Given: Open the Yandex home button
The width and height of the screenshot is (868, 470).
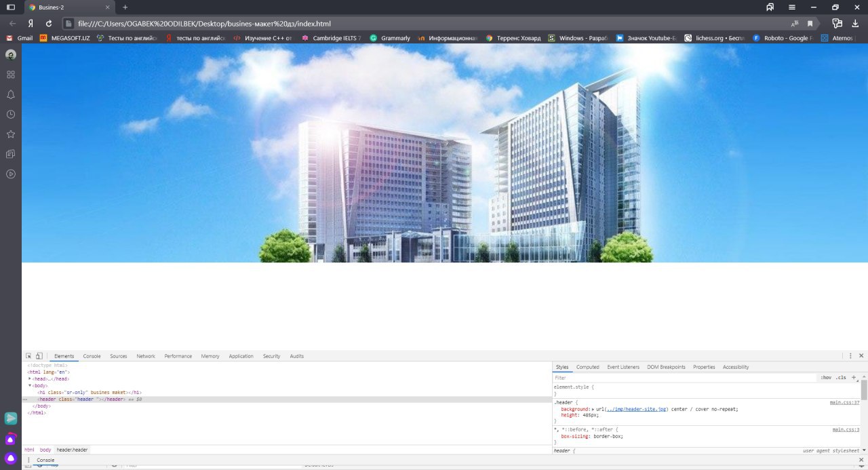Looking at the screenshot, I should tap(31, 23).
